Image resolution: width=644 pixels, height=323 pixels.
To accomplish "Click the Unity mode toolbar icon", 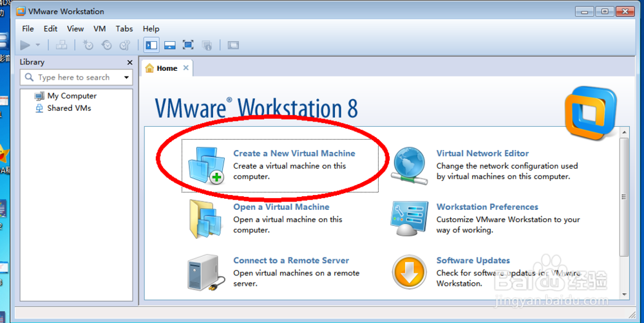I will point(207,45).
